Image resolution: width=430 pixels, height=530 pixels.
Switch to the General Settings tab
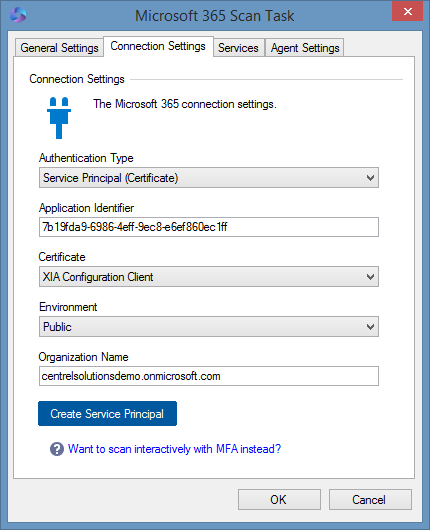pyautogui.click(x=59, y=48)
